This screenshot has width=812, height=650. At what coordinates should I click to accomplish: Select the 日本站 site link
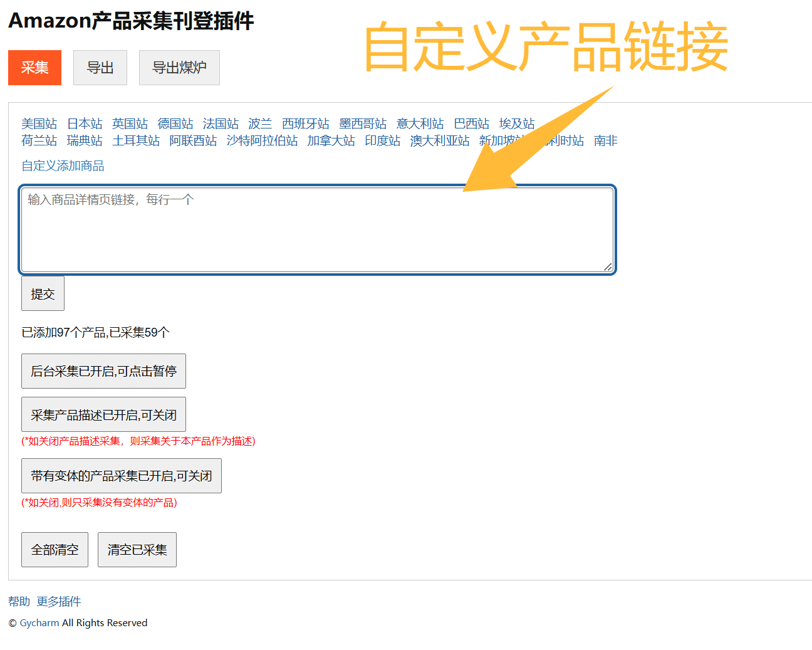(85, 123)
